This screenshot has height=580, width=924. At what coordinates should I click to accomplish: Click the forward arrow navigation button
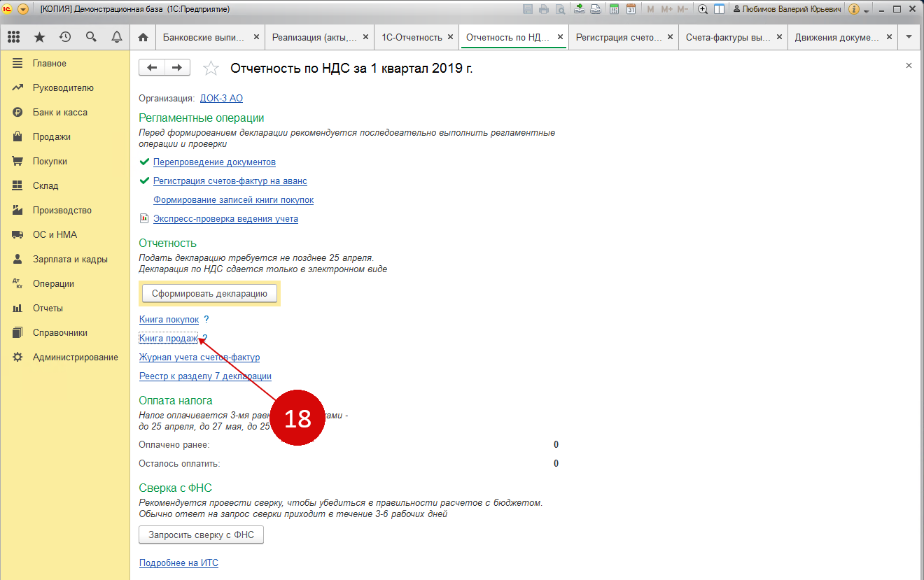coord(177,67)
